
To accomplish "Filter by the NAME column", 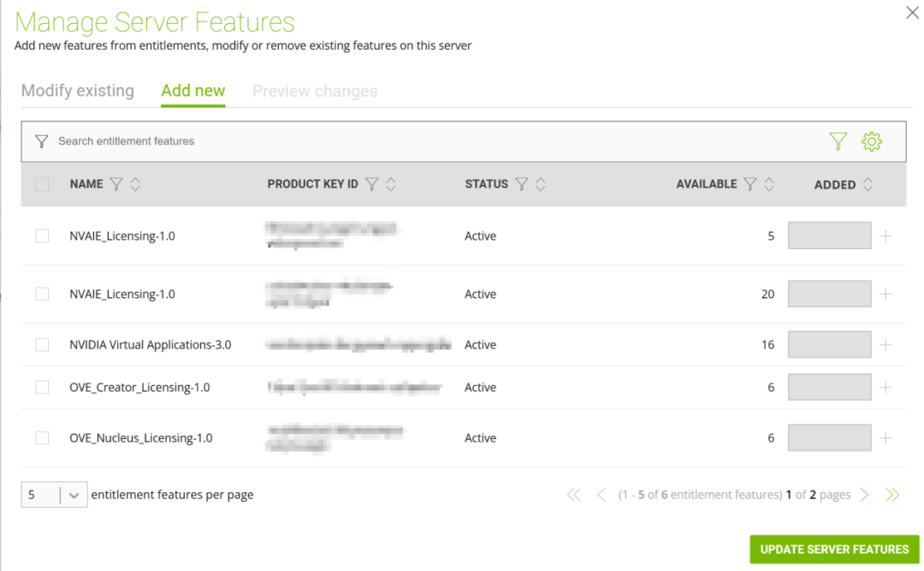I will tap(116, 184).
